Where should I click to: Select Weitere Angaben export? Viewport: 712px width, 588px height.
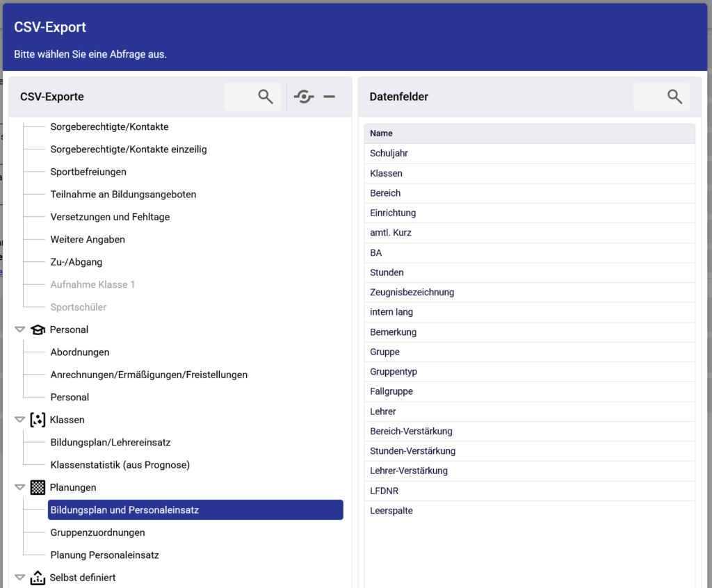pos(88,239)
